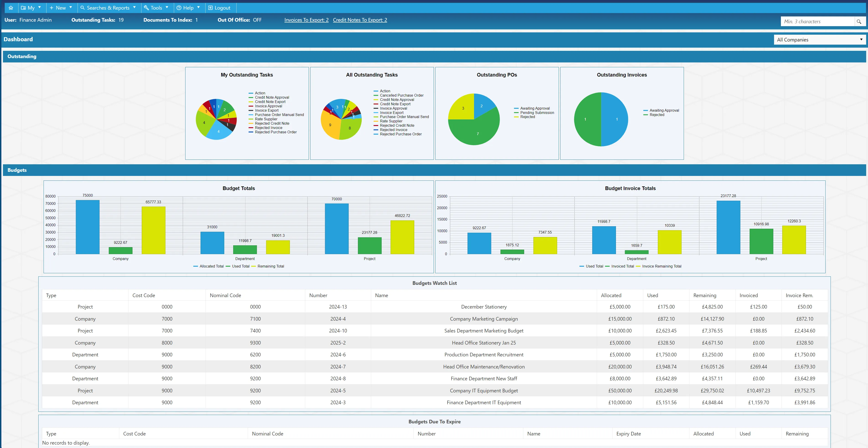Click the Help question mark icon
This screenshot has height=448, width=868.
pyautogui.click(x=179, y=8)
